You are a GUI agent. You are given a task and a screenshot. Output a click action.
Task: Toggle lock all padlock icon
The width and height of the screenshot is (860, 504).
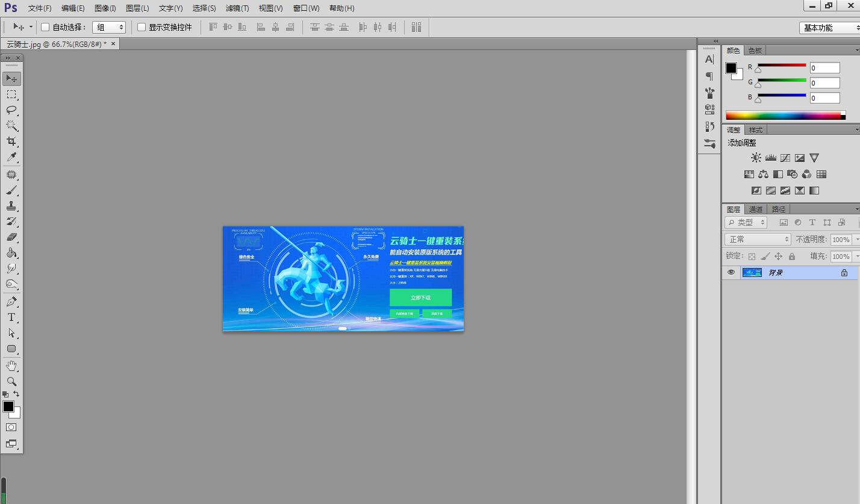coord(792,257)
